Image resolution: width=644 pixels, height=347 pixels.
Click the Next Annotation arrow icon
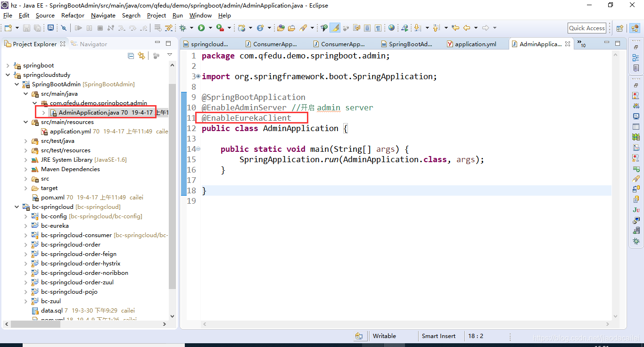[x=417, y=28]
